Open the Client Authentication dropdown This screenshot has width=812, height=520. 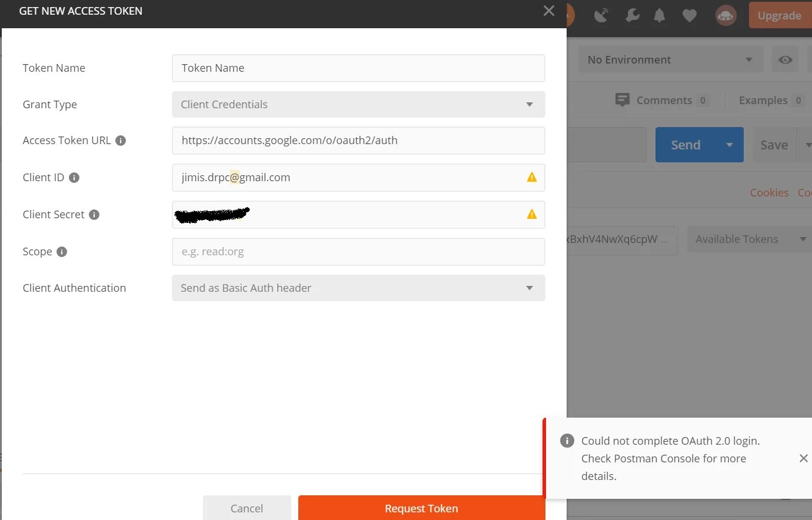(358, 288)
